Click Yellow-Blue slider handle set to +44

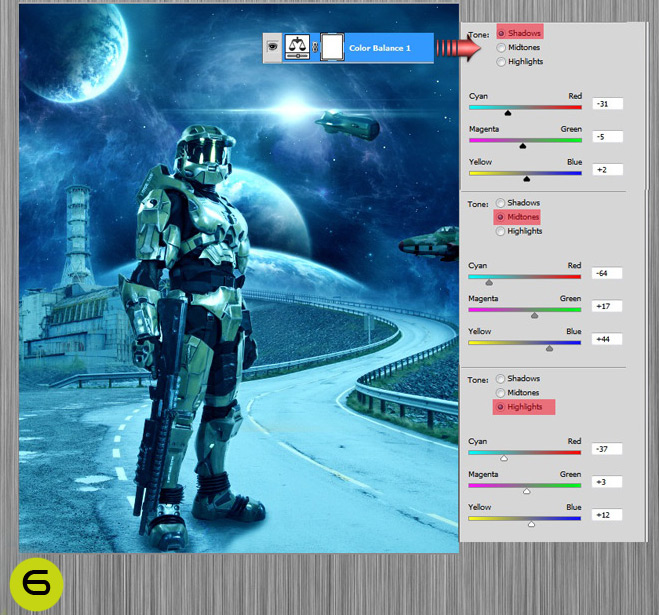point(549,348)
